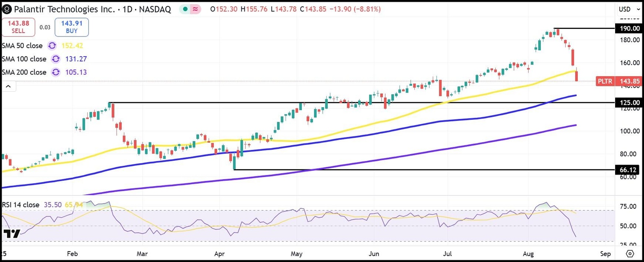
Task: Click the refresh icon next to SMA 50
Action: (52, 46)
